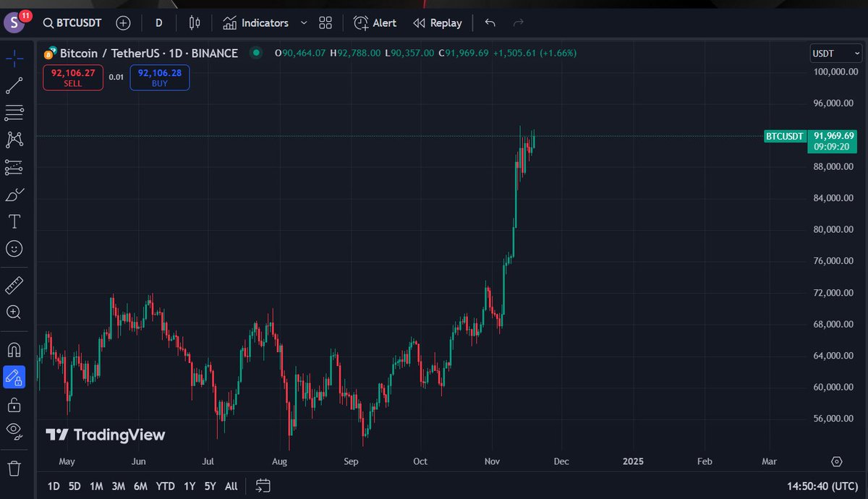This screenshot has width=868, height=499.
Task: Remove drawings with the trash icon
Action: tap(14, 468)
